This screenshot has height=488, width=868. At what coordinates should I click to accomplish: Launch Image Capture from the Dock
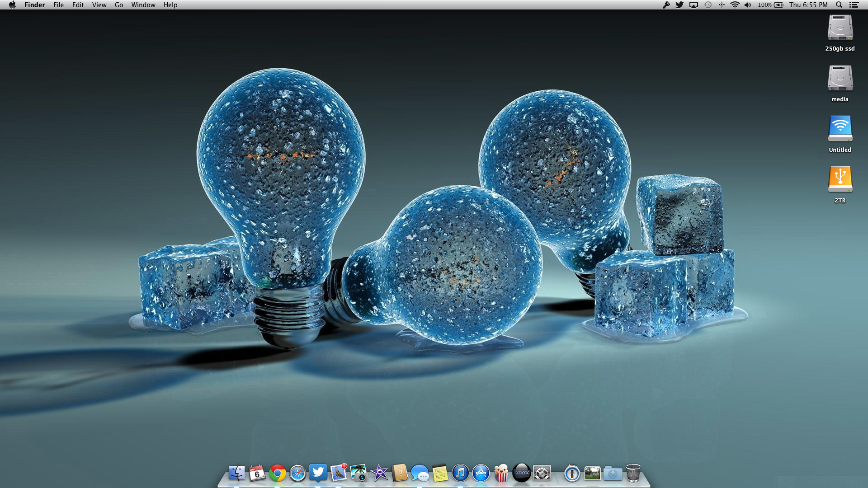(x=359, y=473)
